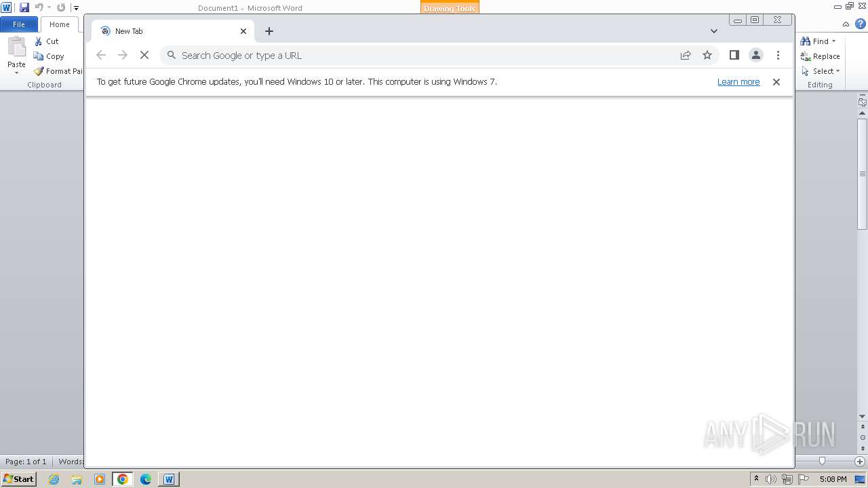Click the Chrome forward arrow

[x=123, y=56]
